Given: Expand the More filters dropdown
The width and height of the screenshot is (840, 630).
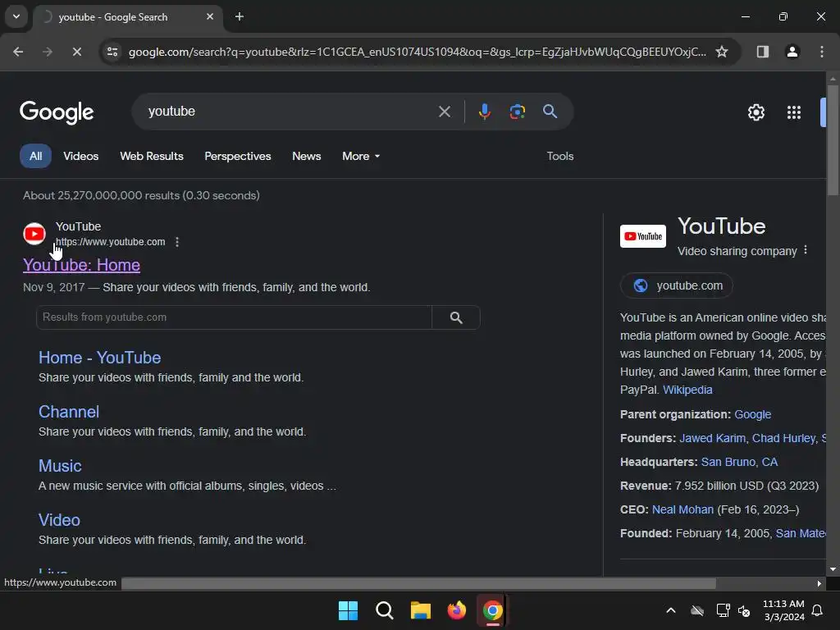Looking at the screenshot, I should [361, 156].
